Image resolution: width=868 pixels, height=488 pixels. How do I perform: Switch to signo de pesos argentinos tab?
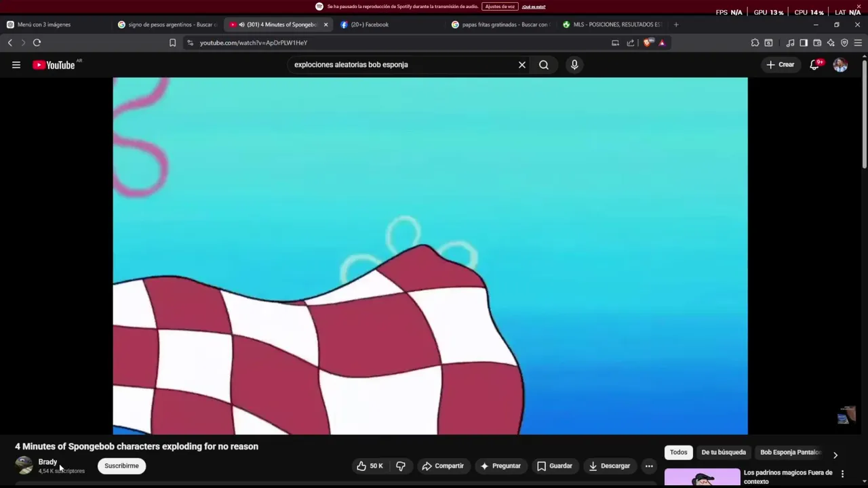pyautogui.click(x=167, y=24)
